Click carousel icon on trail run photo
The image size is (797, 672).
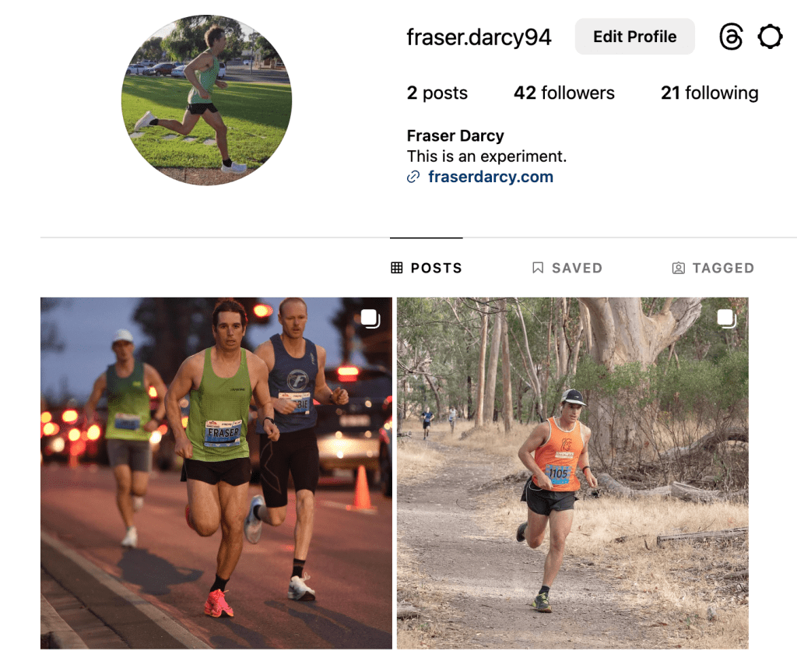(x=727, y=318)
